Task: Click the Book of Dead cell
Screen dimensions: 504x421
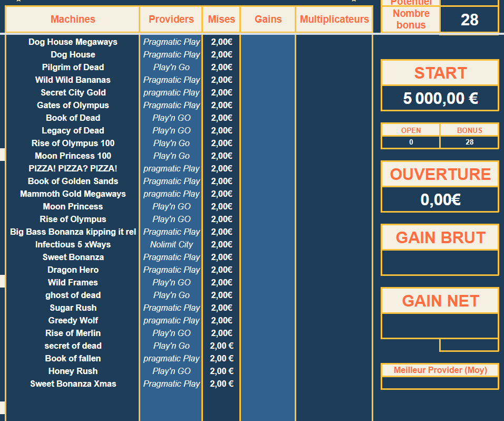Action: click(x=73, y=118)
